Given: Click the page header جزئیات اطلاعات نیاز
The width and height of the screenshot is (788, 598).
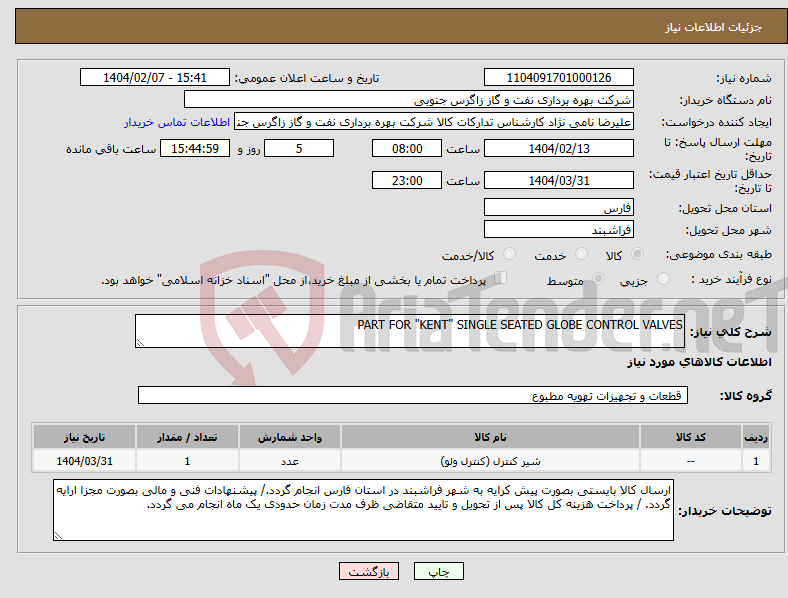Looking at the screenshot, I should pyautogui.click(x=714, y=27).
